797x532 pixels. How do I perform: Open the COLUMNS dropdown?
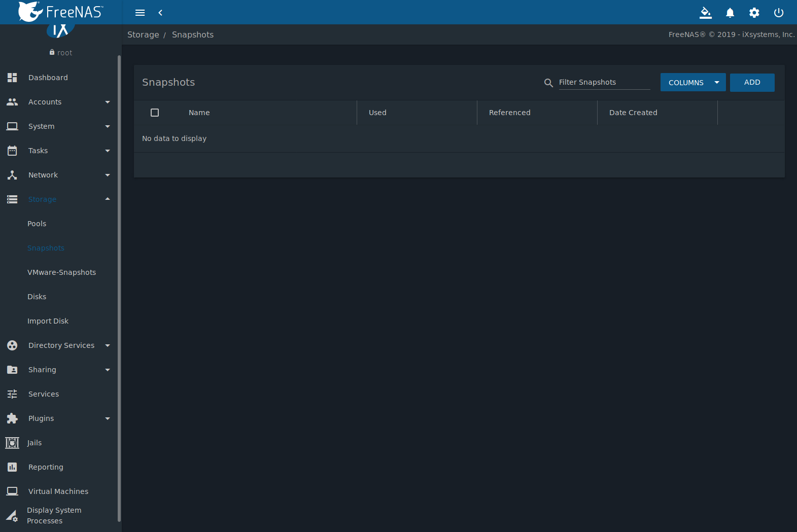(693, 83)
